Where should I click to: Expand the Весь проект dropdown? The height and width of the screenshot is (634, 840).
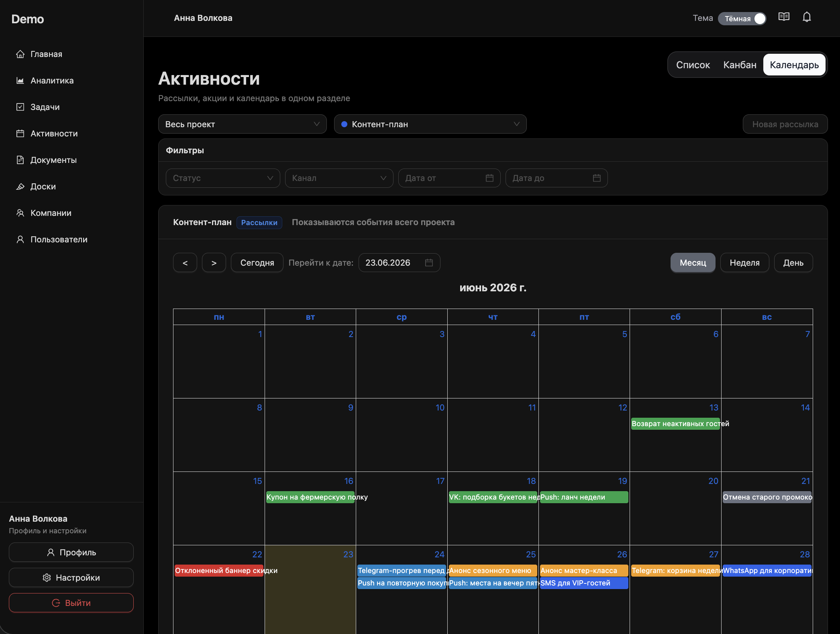tap(243, 124)
